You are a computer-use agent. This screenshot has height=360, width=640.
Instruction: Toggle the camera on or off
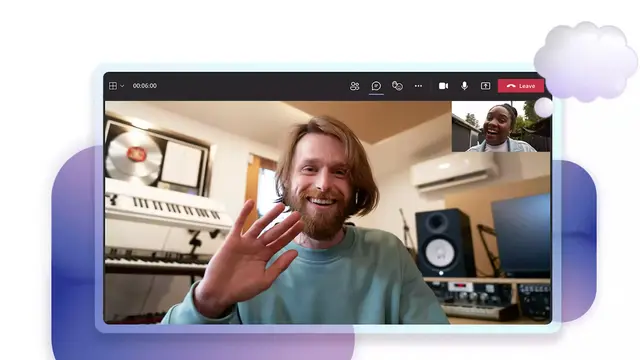443,86
